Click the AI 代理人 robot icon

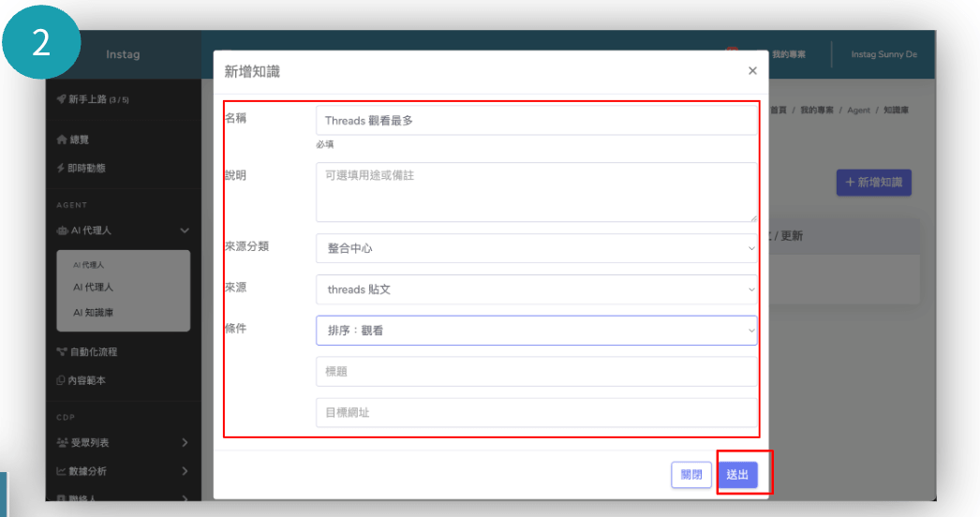coord(63,230)
